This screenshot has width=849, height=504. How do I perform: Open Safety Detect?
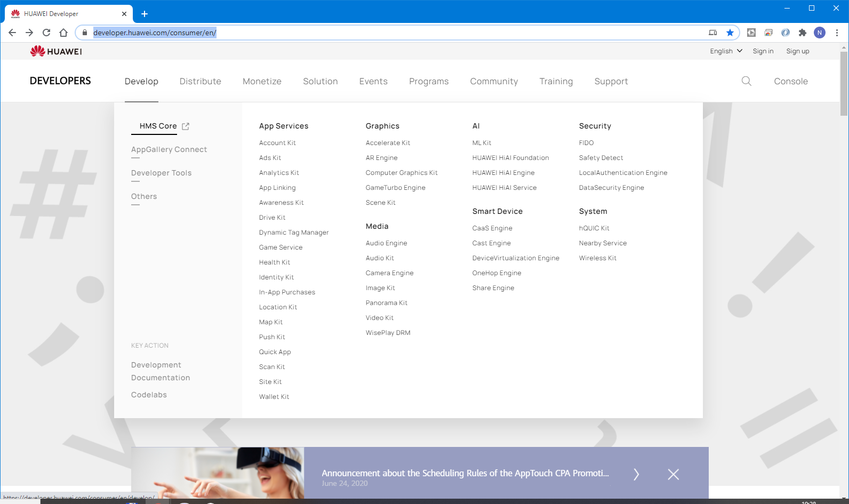click(601, 158)
